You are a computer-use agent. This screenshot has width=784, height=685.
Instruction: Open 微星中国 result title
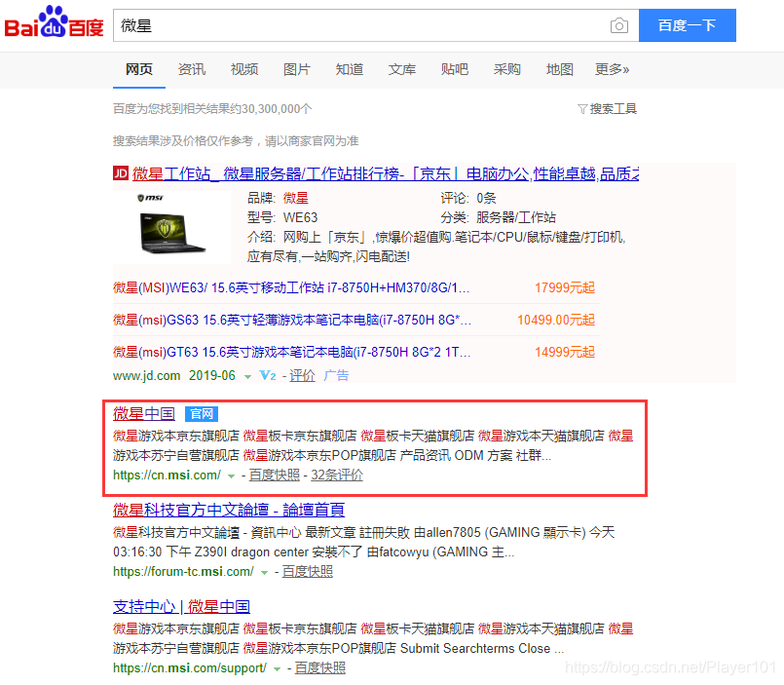coord(144,414)
